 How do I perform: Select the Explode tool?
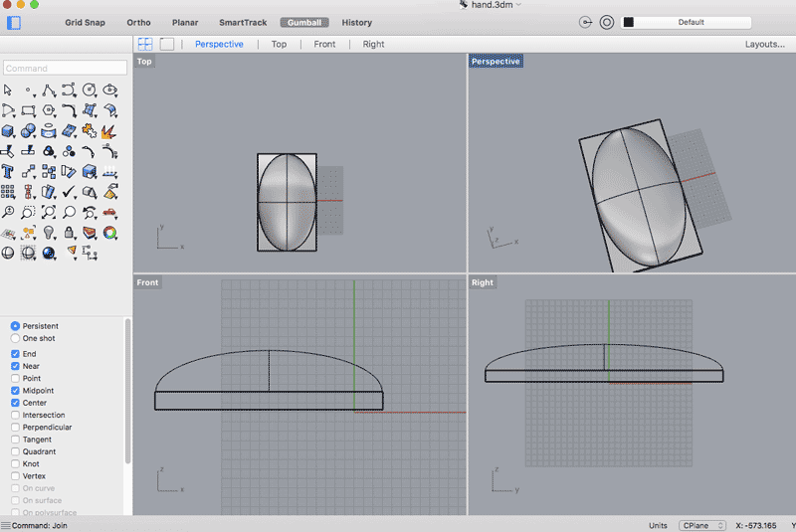click(108, 131)
